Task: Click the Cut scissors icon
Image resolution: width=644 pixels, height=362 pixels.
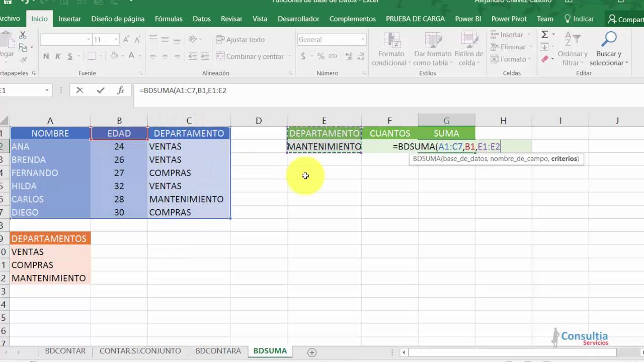Action: (x=23, y=35)
